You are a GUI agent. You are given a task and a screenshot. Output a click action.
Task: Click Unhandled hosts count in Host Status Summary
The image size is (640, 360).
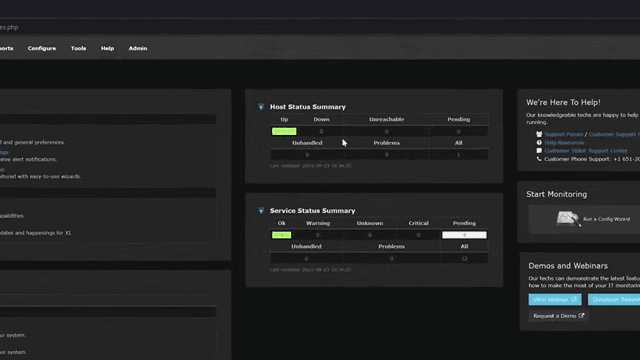point(307,155)
